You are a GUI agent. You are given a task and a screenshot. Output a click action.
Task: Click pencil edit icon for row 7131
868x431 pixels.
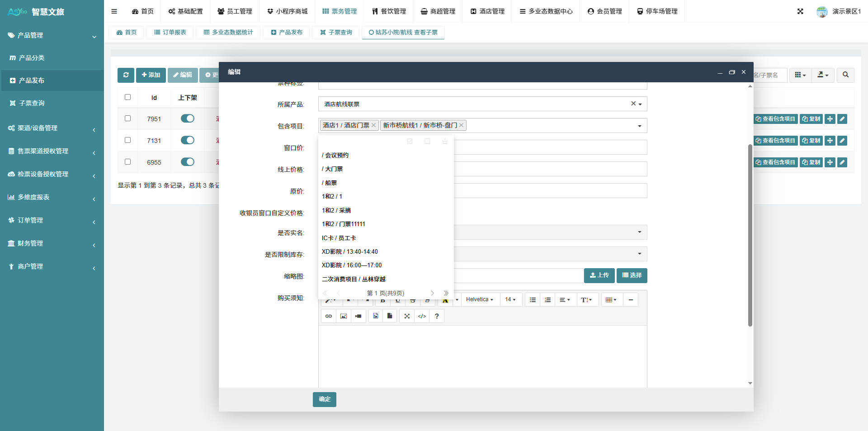842,141
